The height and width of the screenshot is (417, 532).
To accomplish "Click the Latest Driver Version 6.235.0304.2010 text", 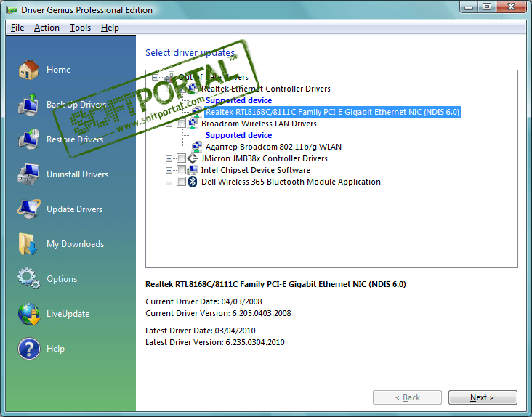I will point(215,342).
